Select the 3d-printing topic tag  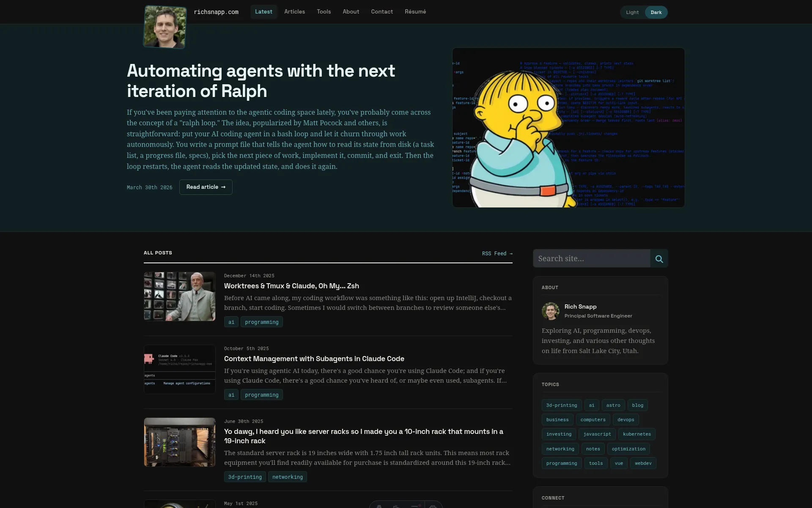[561, 405]
